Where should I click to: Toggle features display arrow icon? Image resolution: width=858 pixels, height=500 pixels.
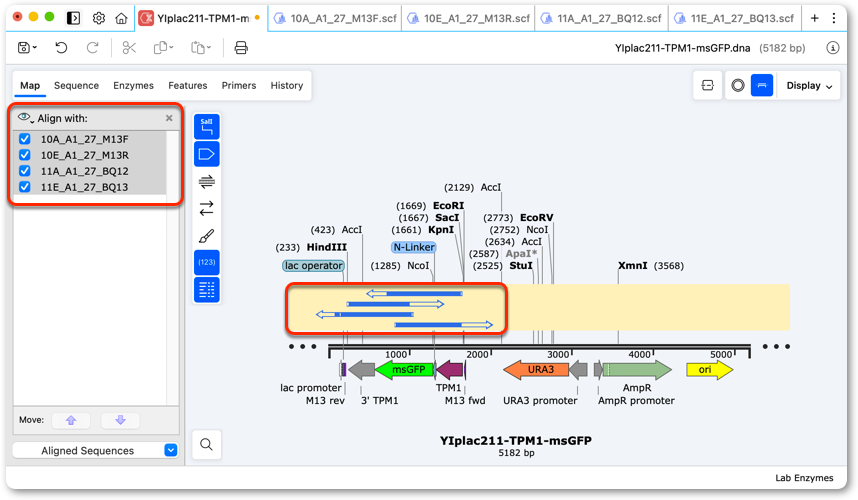[207, 154]
